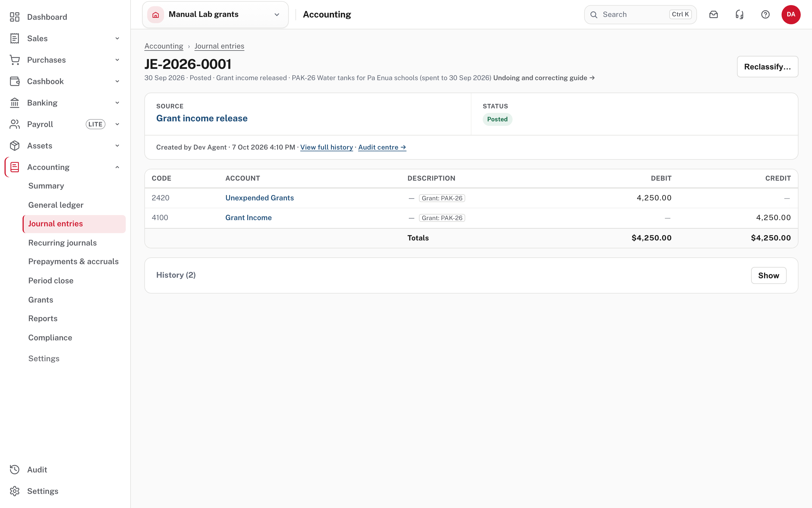The width and height of the screenshot is (812, 508).
Task: Open the Dashboard icon in sidebar
Action: pyautogui.click(x=14, y=17)
